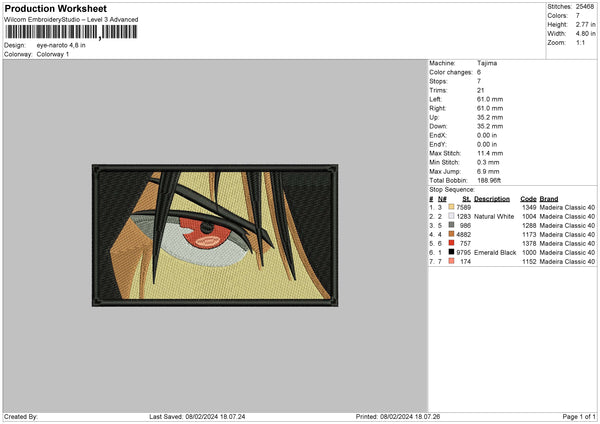Select the pink swatch for thread 1152
The image size is (600, 424).
click(451, 261)
